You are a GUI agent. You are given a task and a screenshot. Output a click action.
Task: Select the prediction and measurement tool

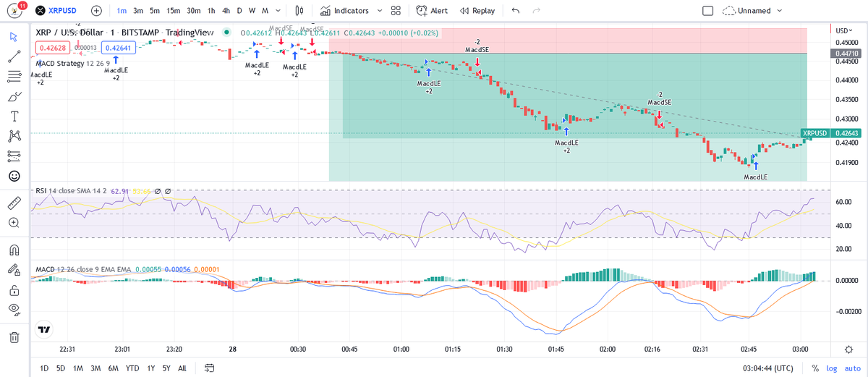[x=14, y=155]
